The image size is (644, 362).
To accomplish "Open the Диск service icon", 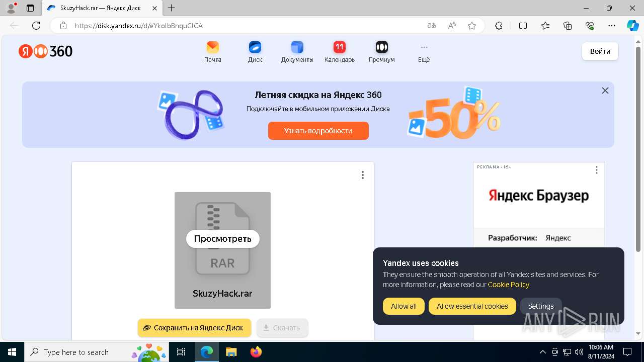I will tap(255, 52).
